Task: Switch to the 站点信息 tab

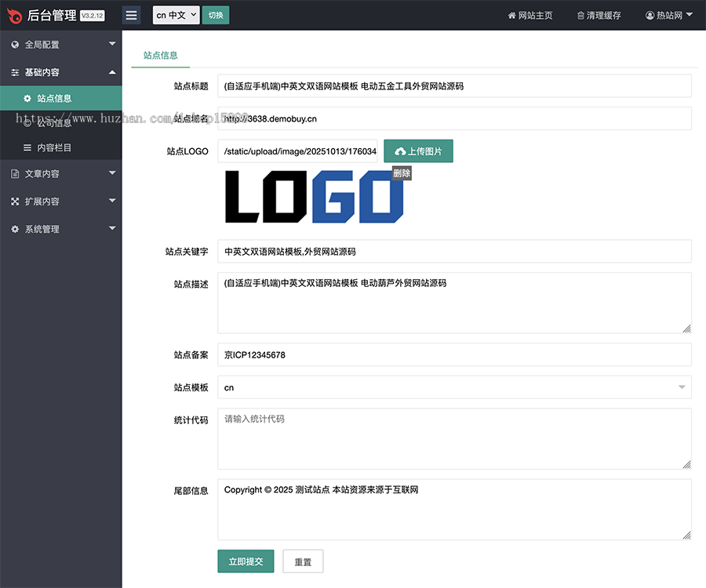Action: [161, 56]
